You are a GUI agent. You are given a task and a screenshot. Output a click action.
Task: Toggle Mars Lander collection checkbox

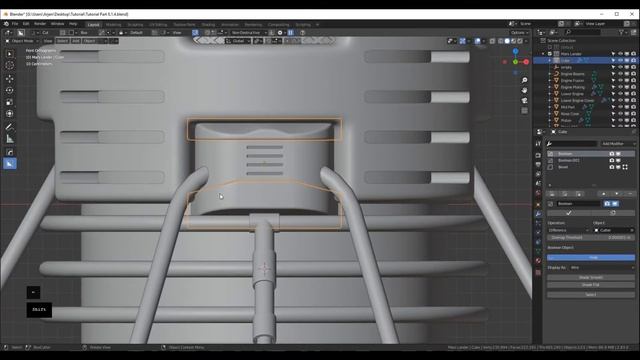tap(550, 54)
